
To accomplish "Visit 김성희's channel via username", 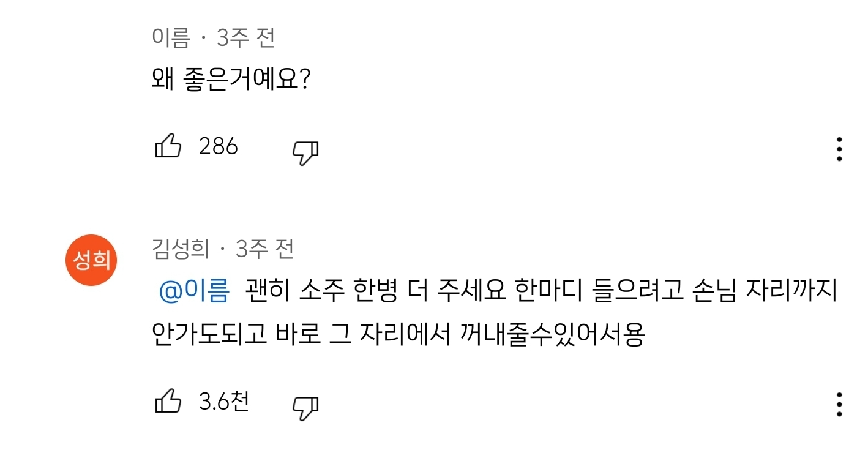I will (181, 249).
